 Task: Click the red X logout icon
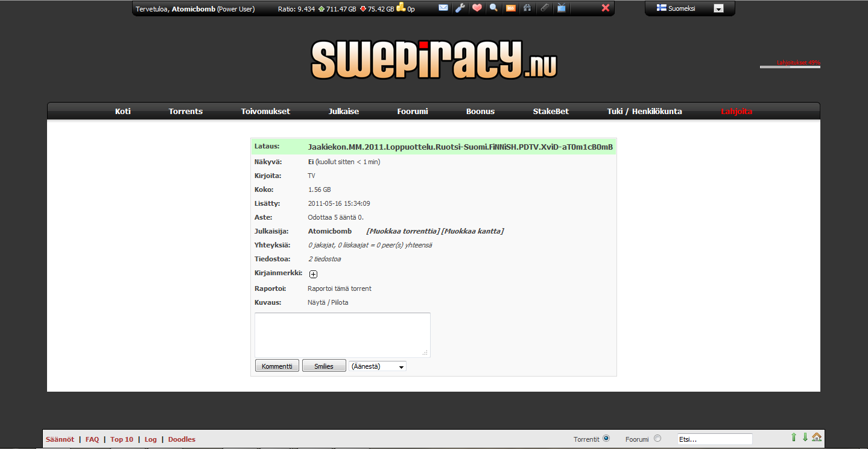[x=606, y=8]
